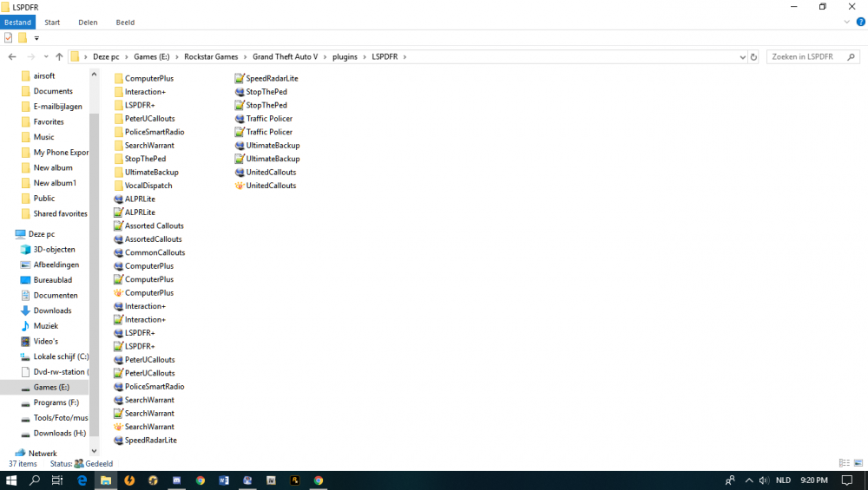Click Deze pc in the address bar
The width and height of the screenshot is (868, 490).
pos(106,57)
